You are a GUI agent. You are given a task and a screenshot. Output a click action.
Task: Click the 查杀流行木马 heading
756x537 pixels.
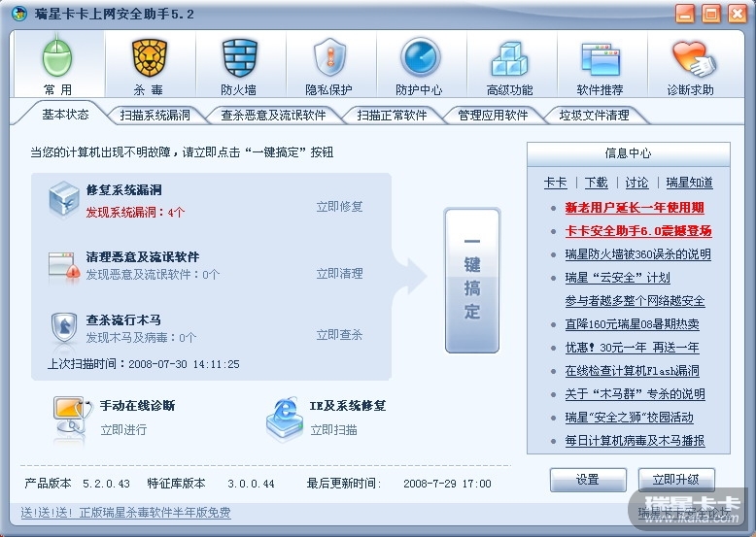coord(123,319)
